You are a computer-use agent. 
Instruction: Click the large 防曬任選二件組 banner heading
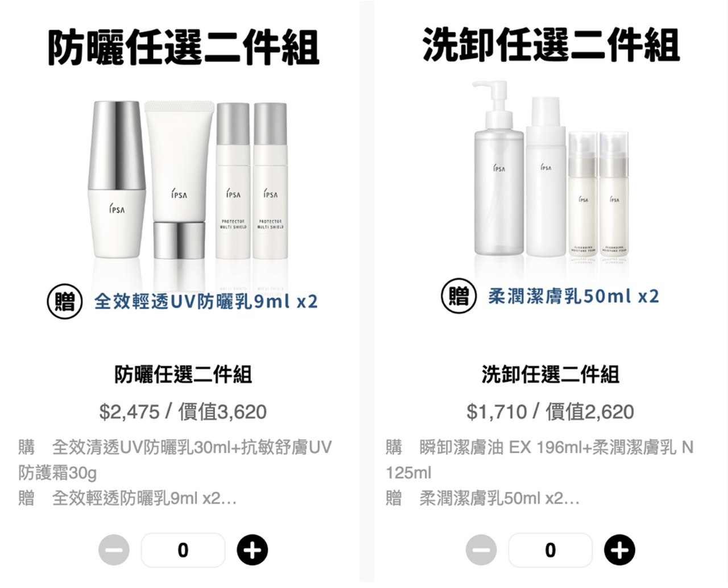click(183, 47)
